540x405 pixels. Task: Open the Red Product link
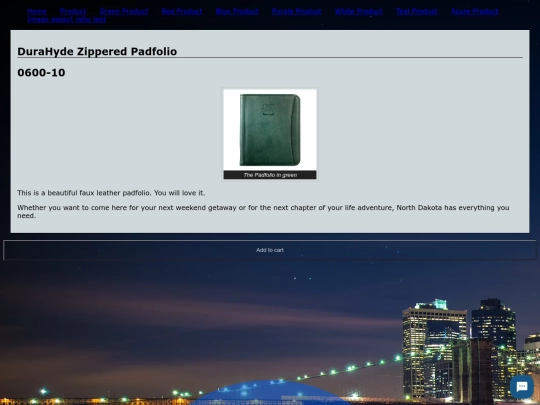[181, 11]
